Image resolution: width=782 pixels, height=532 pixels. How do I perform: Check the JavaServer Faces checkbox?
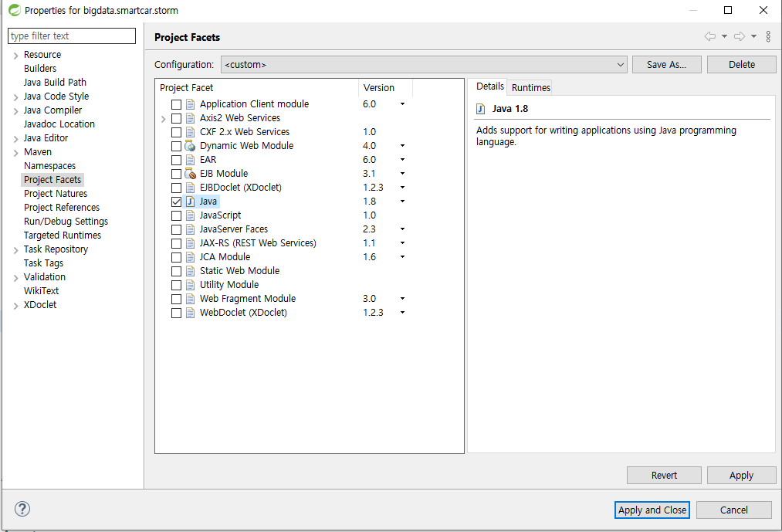point(176,229)
